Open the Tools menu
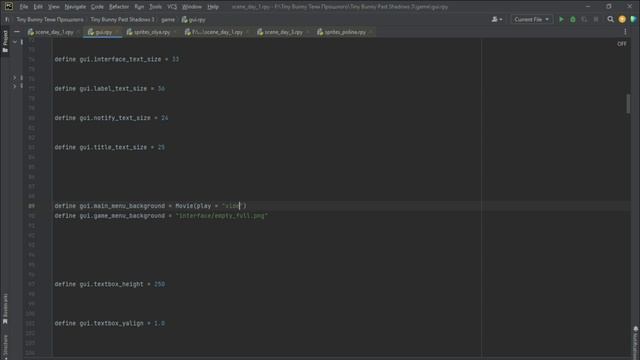This screenshot has width=640, height=360. (x=156, y=7)
